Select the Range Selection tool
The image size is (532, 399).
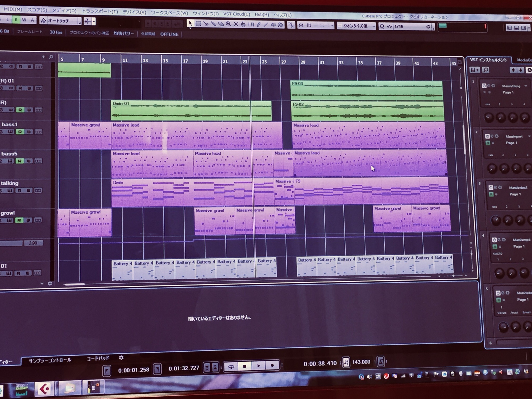198,24
